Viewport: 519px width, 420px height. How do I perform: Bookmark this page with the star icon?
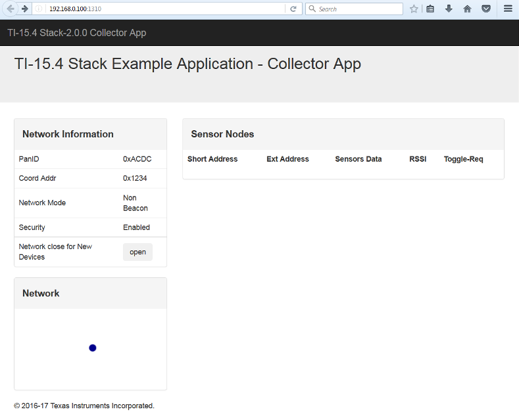click(414, 9)
